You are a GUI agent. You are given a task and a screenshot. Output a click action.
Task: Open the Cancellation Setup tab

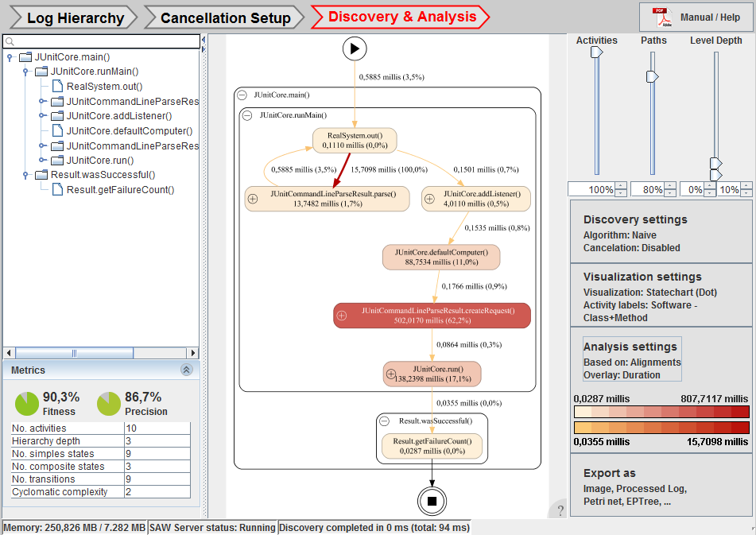(x=225, y=17)
